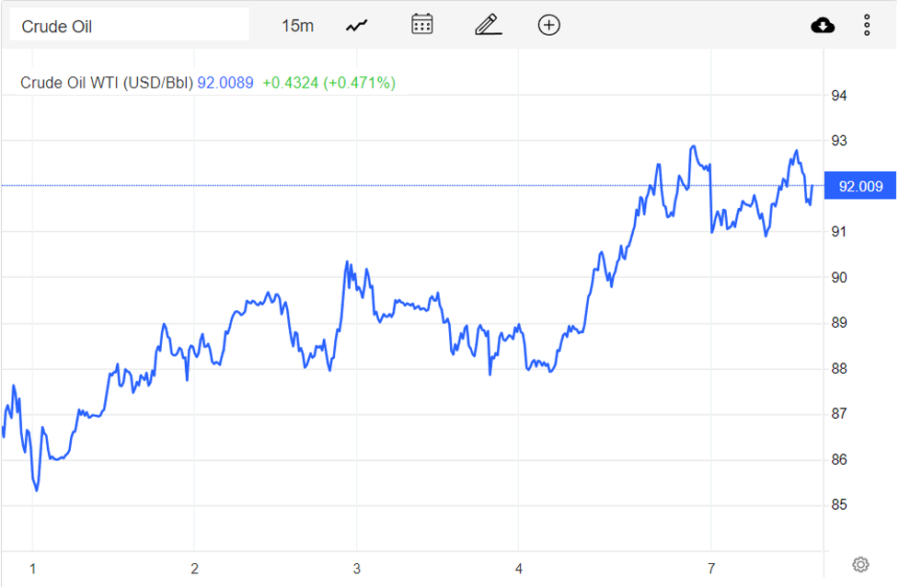Click date marker 1 on the time axis
The image size is (899, 588).
(33, 568)
